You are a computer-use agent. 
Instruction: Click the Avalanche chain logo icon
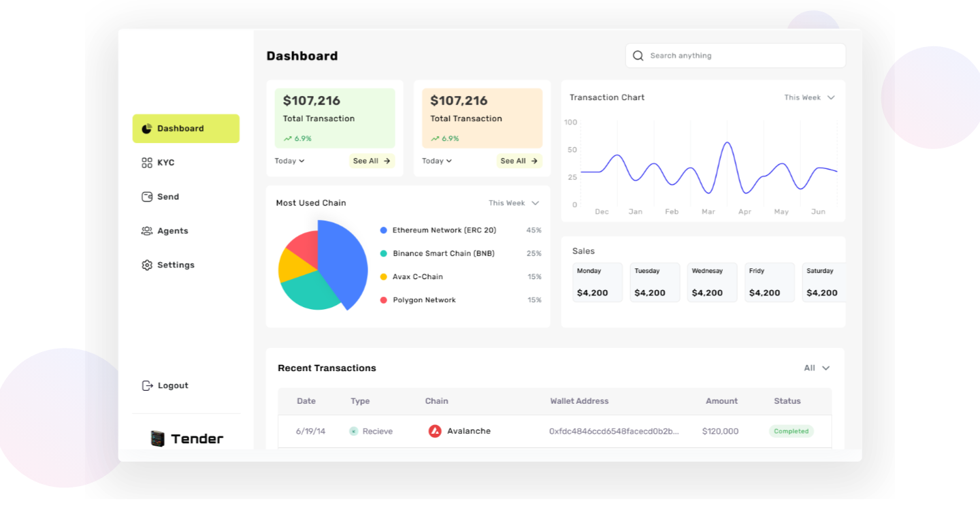point(435,431)
